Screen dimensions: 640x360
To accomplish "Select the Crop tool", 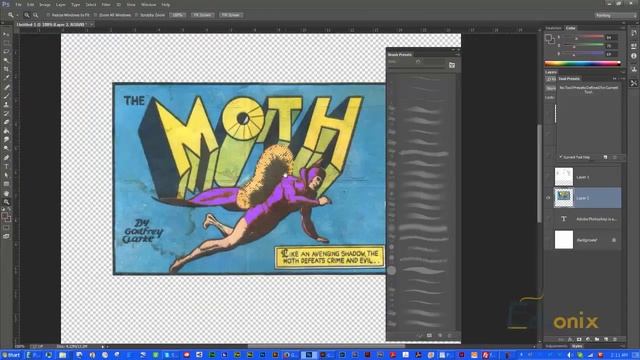I will tap(6, 69).
